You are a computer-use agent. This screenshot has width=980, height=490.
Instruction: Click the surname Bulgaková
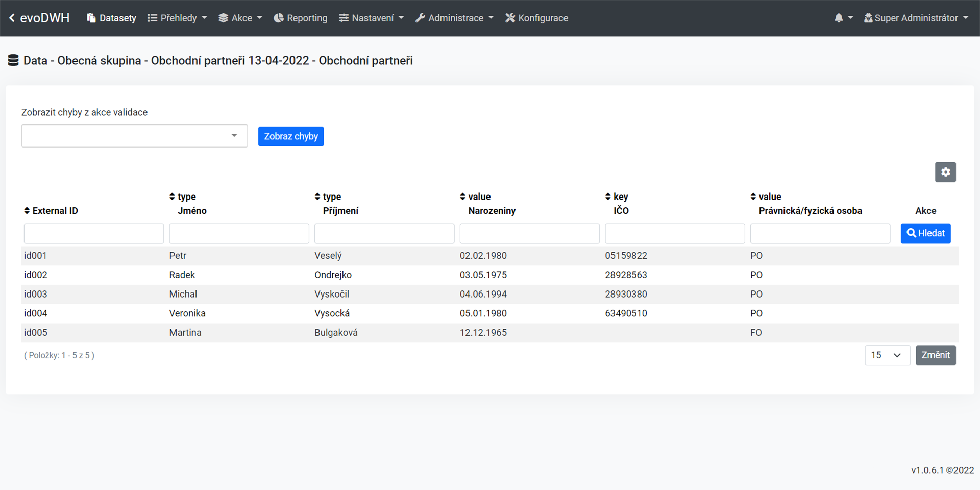[x=336, y=333]
